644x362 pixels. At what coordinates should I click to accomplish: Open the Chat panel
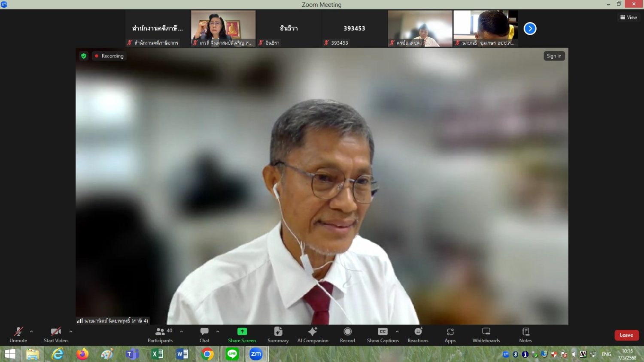pos(204,335)
